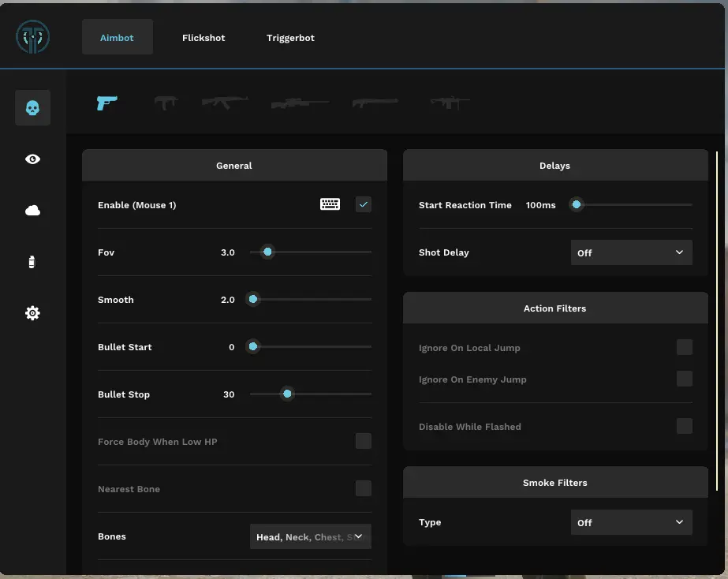Click the Delays panel header
This screenshot has width=728, height=579.
click(x=555, y=166)
